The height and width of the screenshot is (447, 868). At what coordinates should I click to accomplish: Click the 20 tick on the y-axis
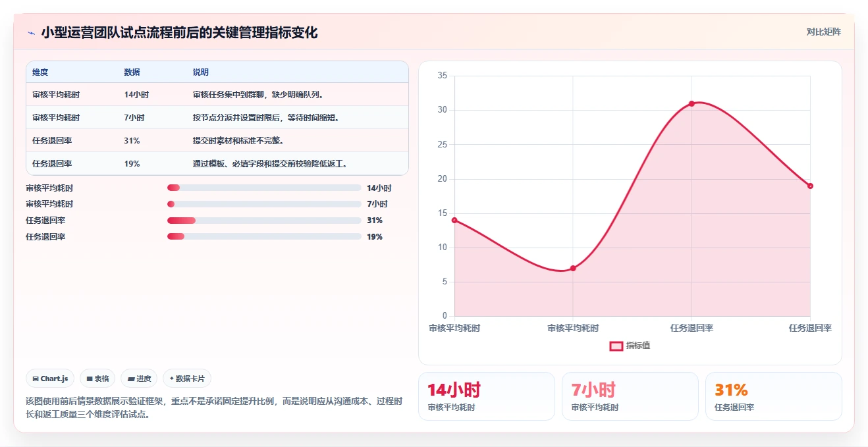click(x=443, y=179)
